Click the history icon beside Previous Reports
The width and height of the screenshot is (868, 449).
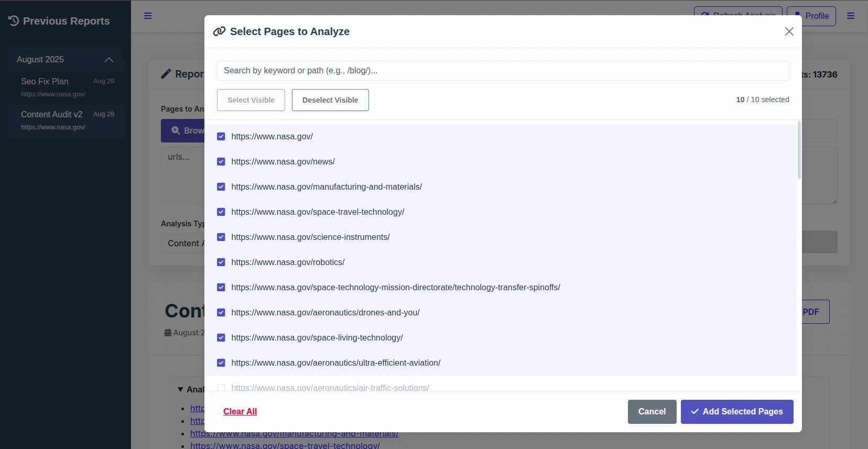coord(14,21)
